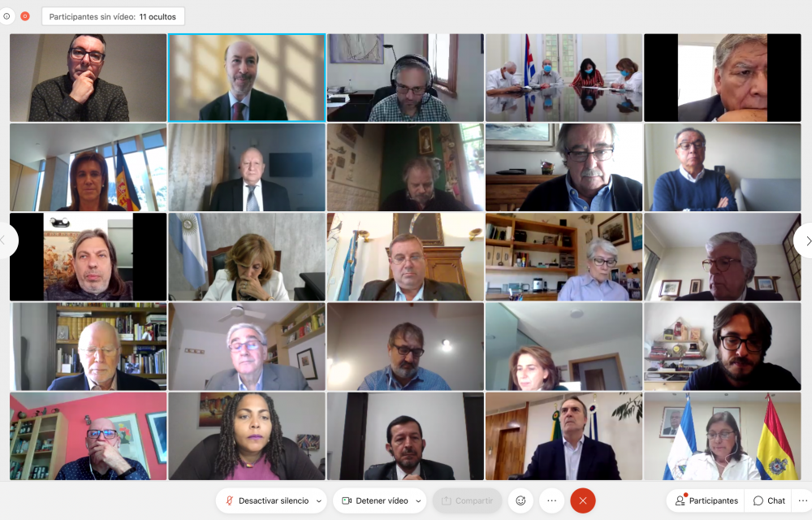Viewport: 812px width, 520px height.
Task: Expand video options arrow beside Detener vídeo
Action: tap(418, 500)
